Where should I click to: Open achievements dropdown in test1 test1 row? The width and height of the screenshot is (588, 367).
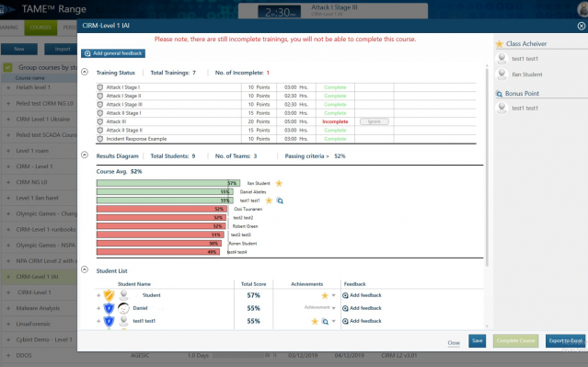334,321
